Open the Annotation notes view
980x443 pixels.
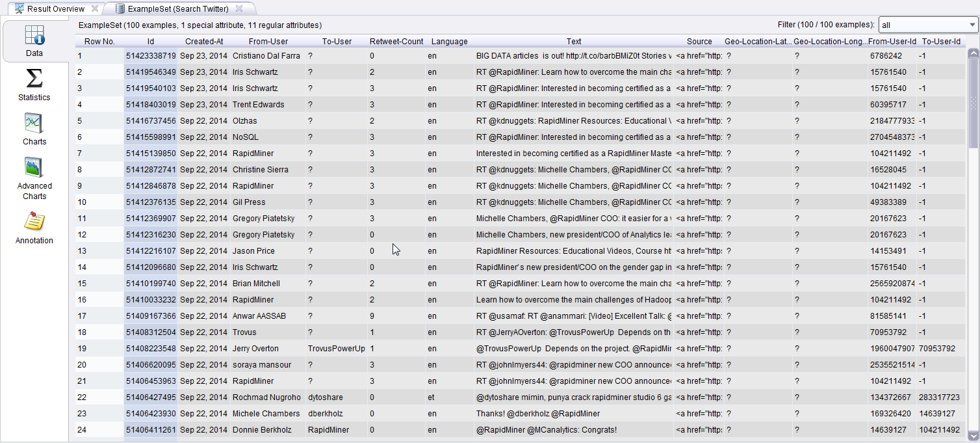34,228
